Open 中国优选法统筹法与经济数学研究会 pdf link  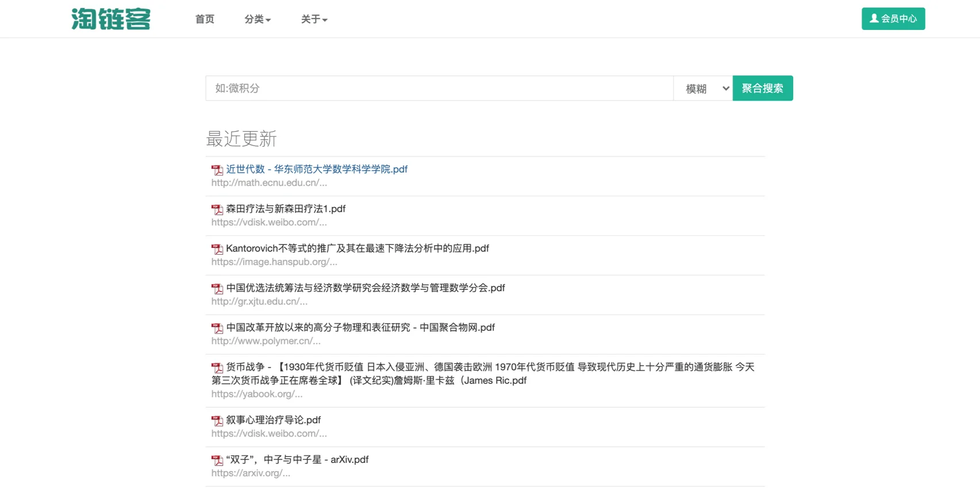[366, 288]
